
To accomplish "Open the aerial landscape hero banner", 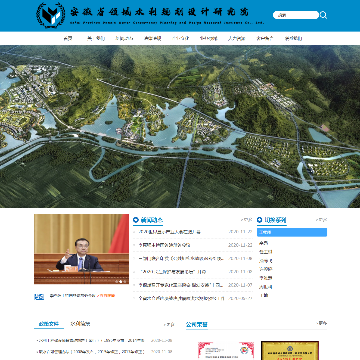I will coord(180,126).
